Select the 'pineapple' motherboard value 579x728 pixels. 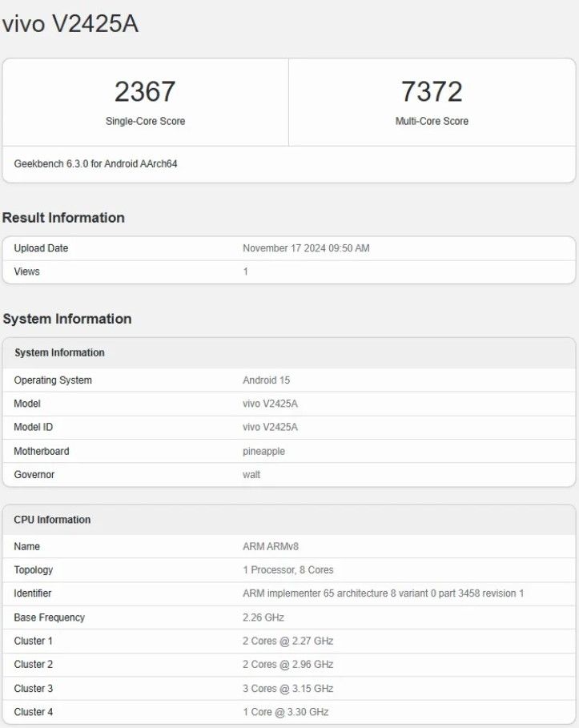point(263,451)
